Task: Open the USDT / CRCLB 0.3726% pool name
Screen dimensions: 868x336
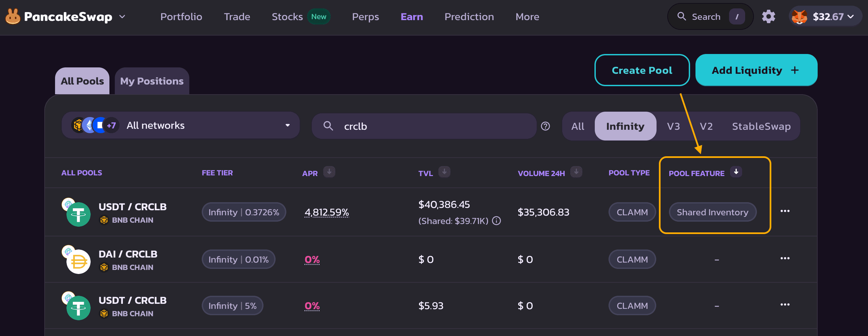Action: click(133, 207)
